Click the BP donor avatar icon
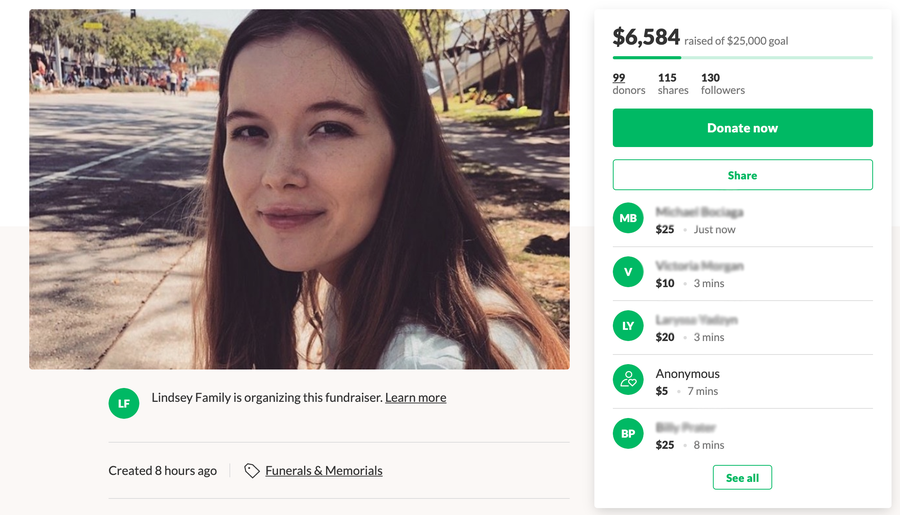 (x=628, y=434)
